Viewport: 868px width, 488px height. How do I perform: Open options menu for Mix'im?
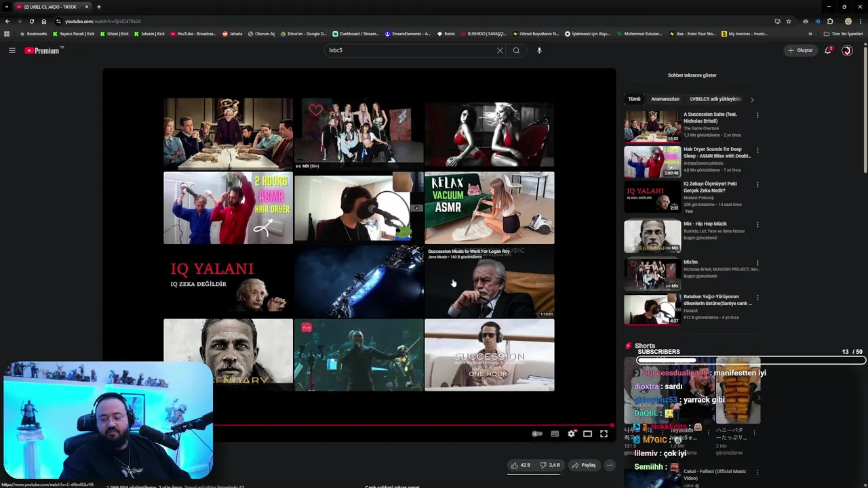coord(757,263)
